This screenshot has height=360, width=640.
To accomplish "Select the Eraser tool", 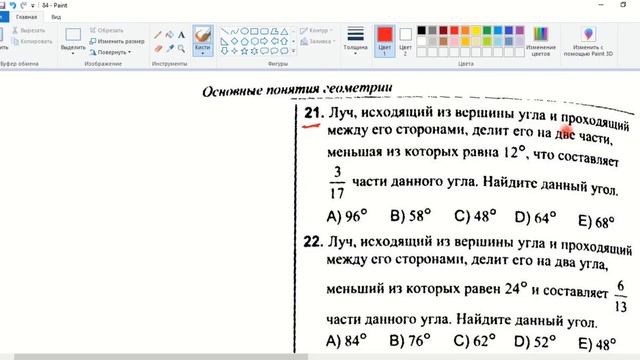I will pyautogui.click(x=158, y=49).
